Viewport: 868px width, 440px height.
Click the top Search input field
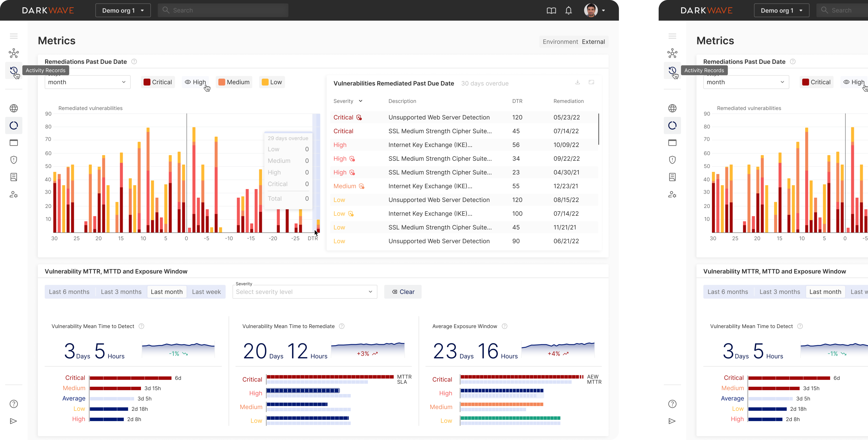(223, 11)
